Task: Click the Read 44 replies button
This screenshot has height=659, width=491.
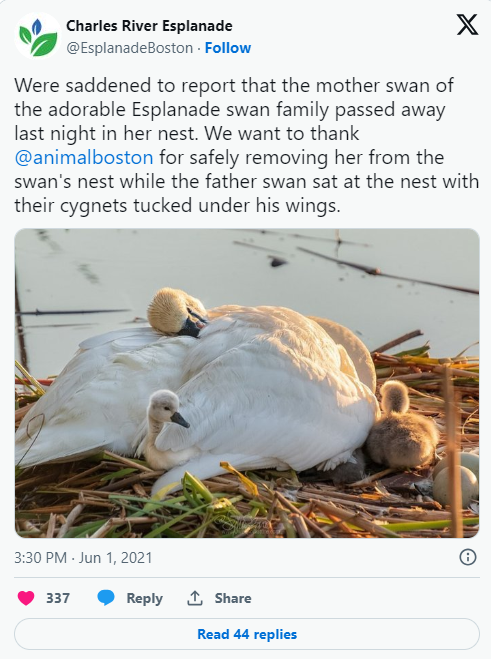Action: coord(247,634)
